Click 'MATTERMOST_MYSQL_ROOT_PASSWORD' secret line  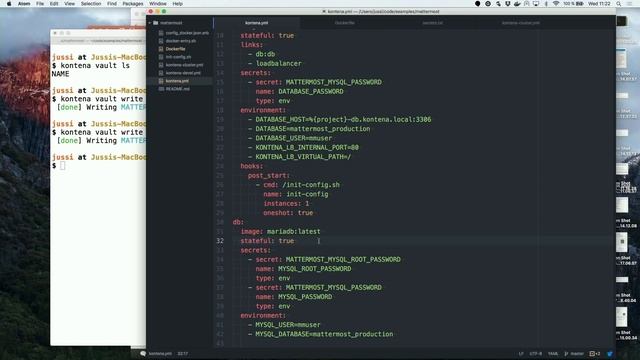[324, 260]
